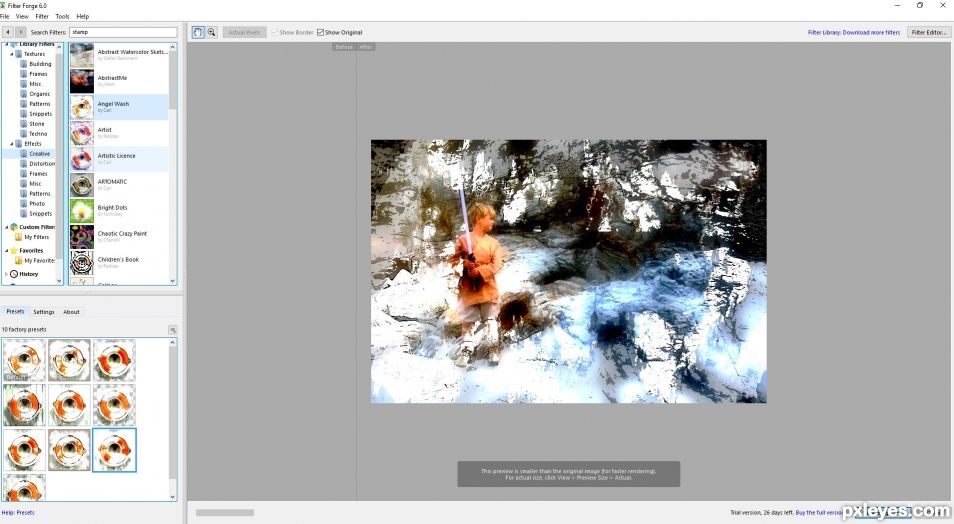This screenshot has width=954, height=524.
Task: Click the Search Filters input field
Action: [124, 32]
